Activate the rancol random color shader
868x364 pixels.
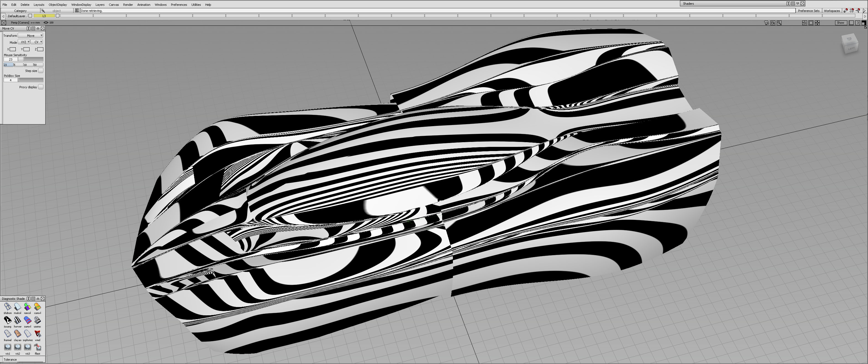(x=27, y=307)
